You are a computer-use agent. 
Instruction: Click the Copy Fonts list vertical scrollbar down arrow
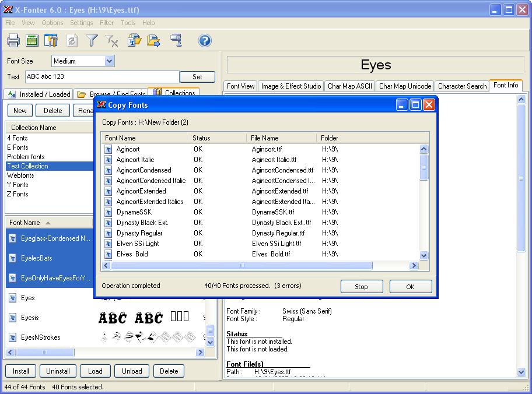click(423, 256)
